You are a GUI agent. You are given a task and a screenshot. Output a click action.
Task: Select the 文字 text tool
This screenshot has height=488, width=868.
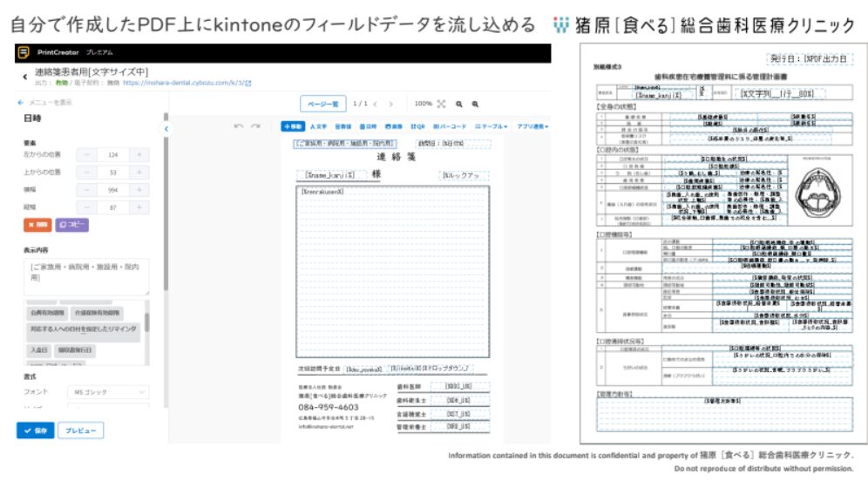click(318, 126)
